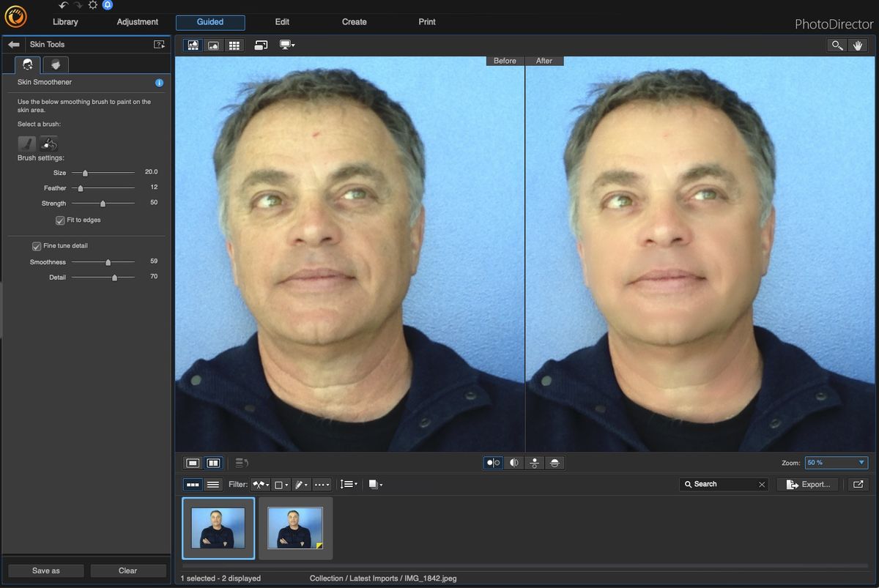Select the Hand pan tool
This screenshot has width=879, height=588.
858,45
